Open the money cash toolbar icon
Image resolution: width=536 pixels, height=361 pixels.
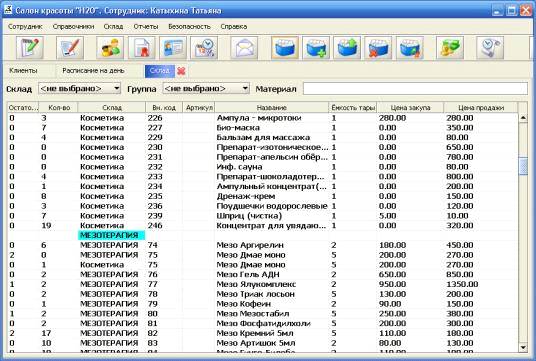[450, 48]
